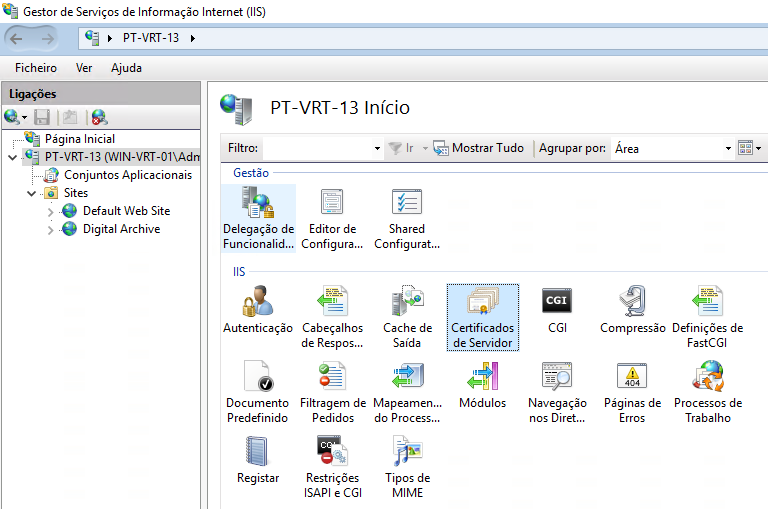Open Processos de Trabalho icon
The width and height of the screenshot is (768, 509).
coord(707,391)
